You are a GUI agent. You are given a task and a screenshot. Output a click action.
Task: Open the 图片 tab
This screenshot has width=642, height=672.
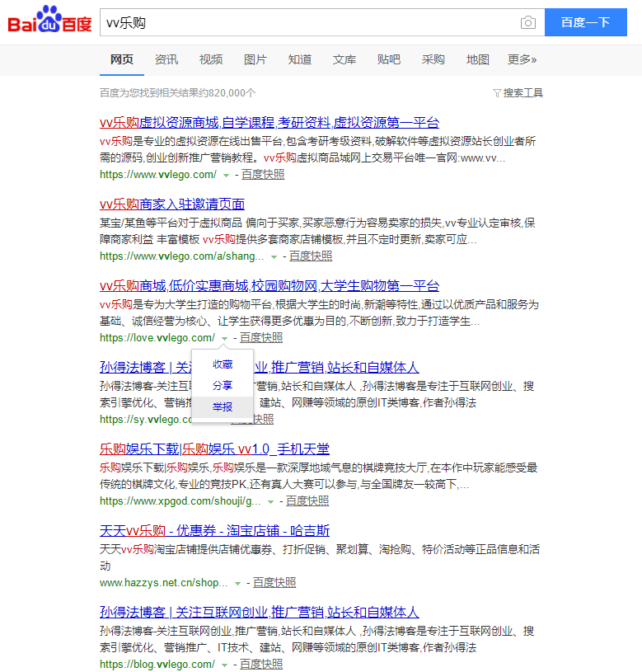[x=255, y=59]
